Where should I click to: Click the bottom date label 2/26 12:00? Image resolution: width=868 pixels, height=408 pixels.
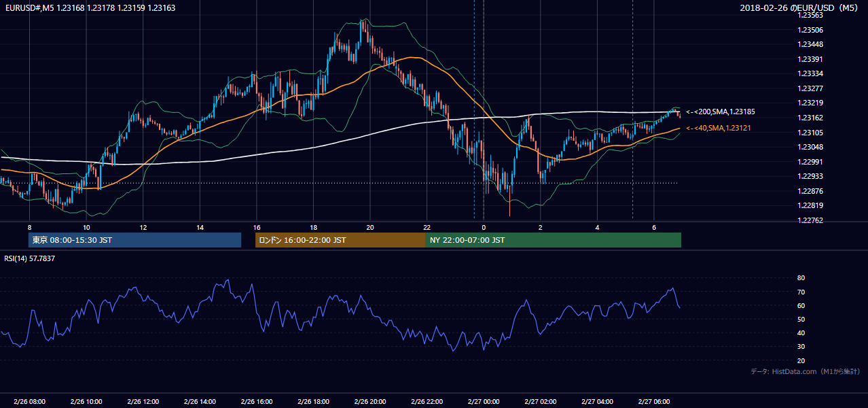pos(143,402)
